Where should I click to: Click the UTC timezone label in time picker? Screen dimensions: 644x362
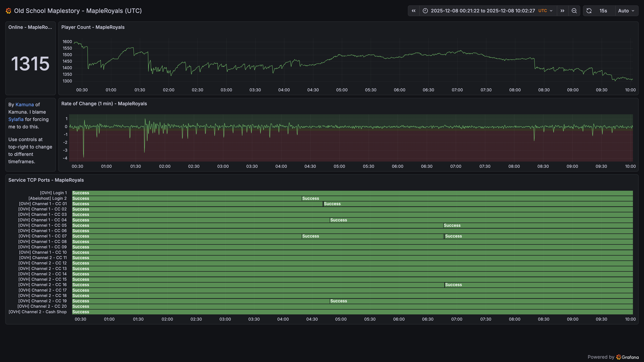(x=543, y=11)
